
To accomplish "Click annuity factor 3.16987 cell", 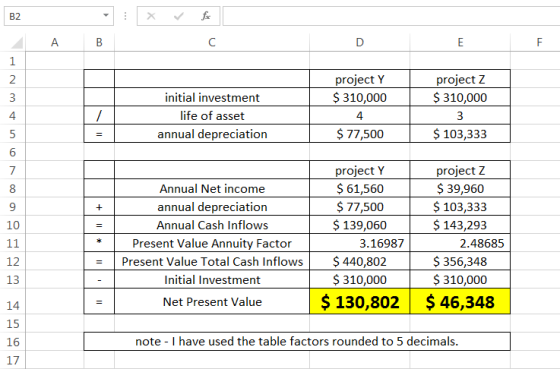I will pyautogui.click(x=360, y=243).
